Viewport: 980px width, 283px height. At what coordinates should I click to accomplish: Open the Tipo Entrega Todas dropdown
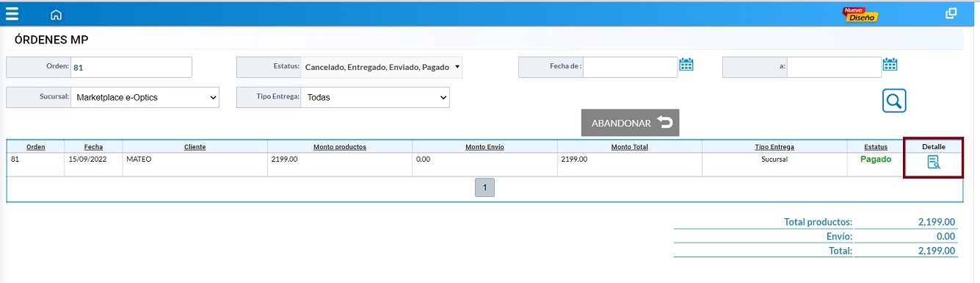tap(375, 97)
